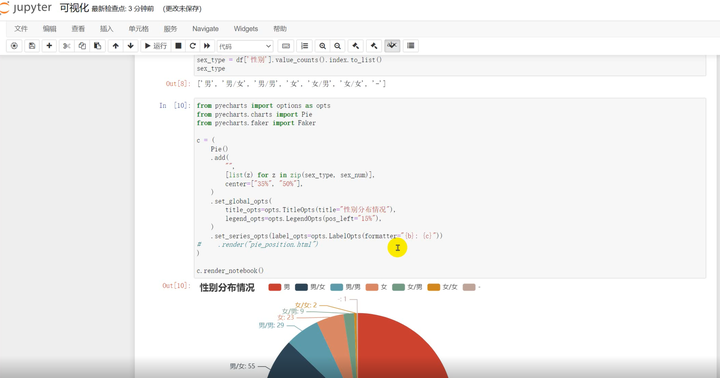Restart and run all with fast-forward icon
The height and width of the screenshot is (378, 720).
tap(207, 46)
